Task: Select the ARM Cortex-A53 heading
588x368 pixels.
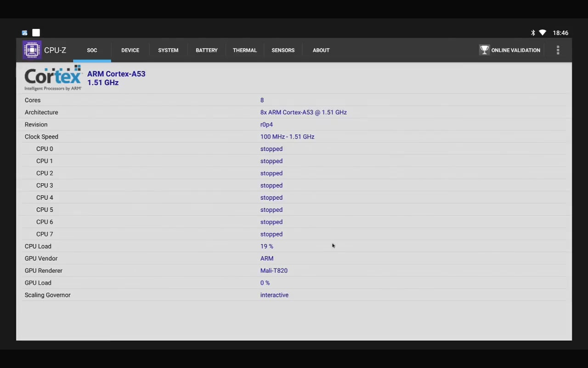Action: click(116, 74)
